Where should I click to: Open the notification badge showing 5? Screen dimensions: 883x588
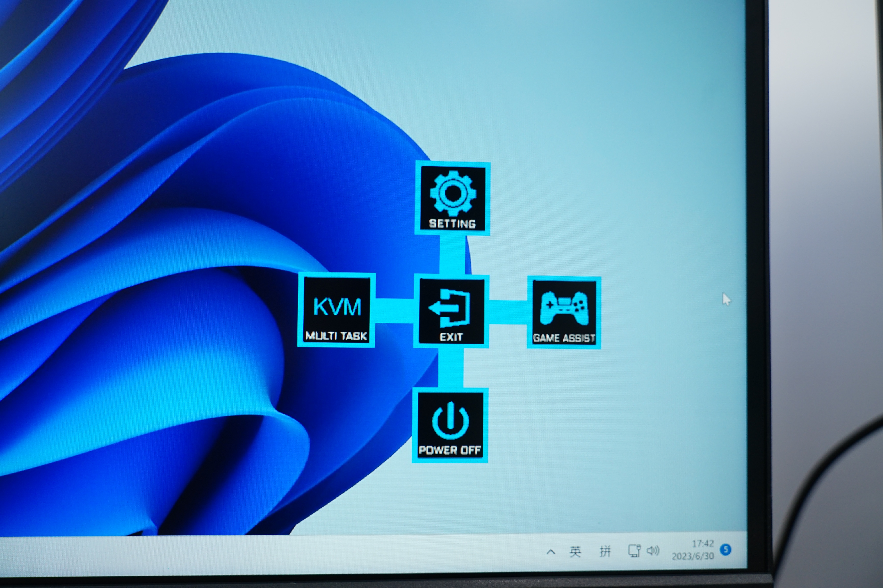point(726,550)
